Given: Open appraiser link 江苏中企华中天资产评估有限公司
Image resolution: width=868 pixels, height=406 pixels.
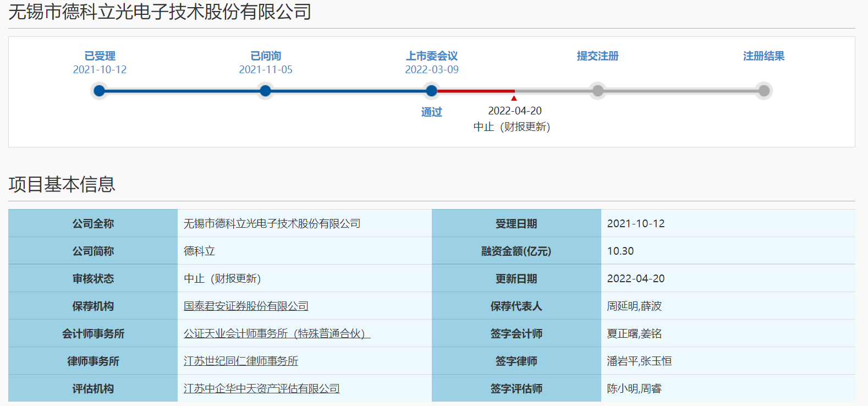Looking at the screenshot, I should (x=262, y=388).
